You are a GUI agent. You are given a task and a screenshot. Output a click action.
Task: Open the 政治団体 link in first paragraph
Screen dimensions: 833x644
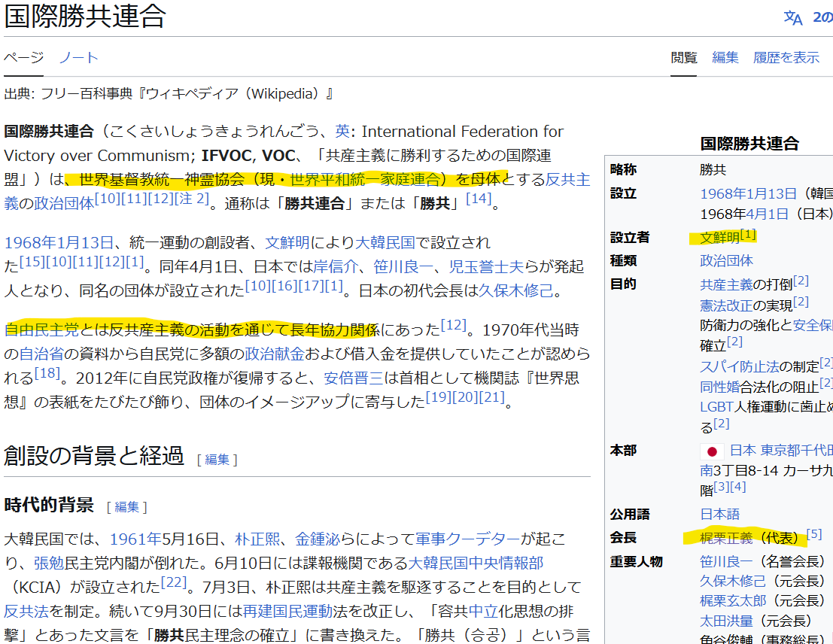(x=64, y=204)
